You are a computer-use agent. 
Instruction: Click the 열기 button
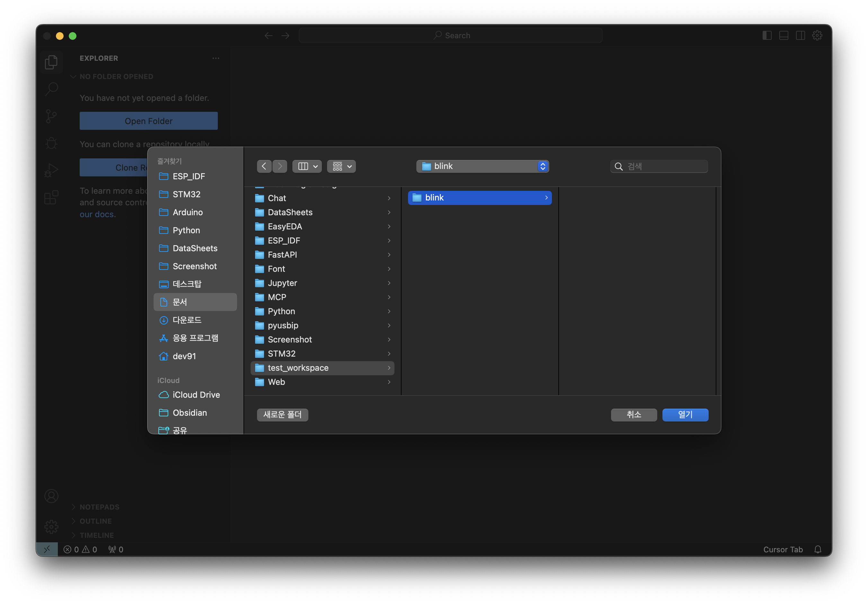685,415
